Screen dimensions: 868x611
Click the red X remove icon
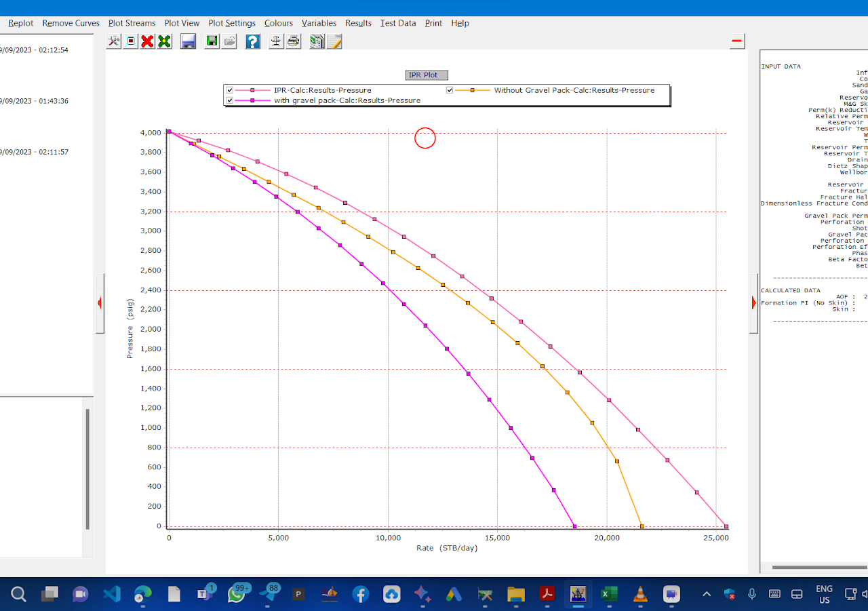(x=147, y=41)
